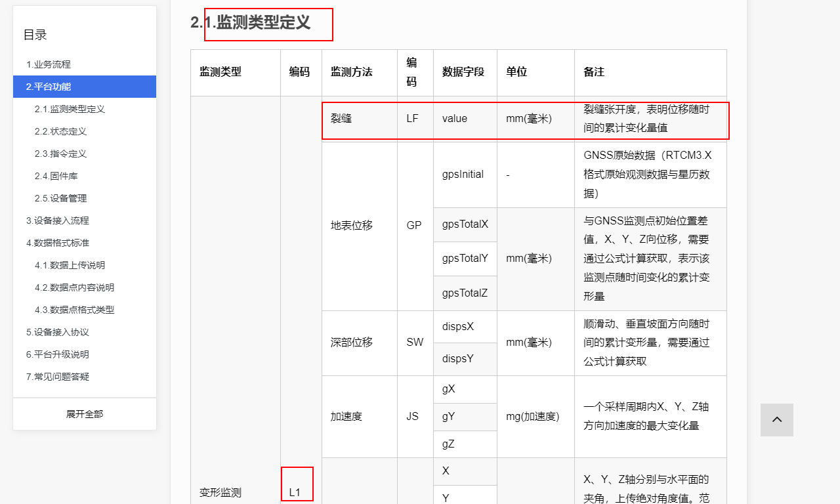The width and height of the screenshot is (840, 504).
Task: Open 6.平台升级说明 section
Action: coord(58,354)
